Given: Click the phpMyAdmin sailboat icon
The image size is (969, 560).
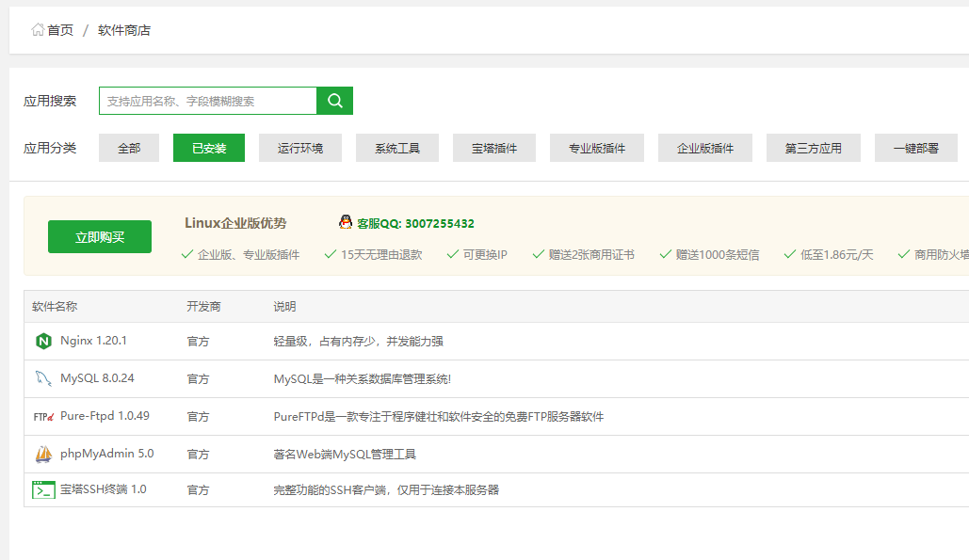Looking at the screenshot, I should pyautogui.click(x=43, y=454).
